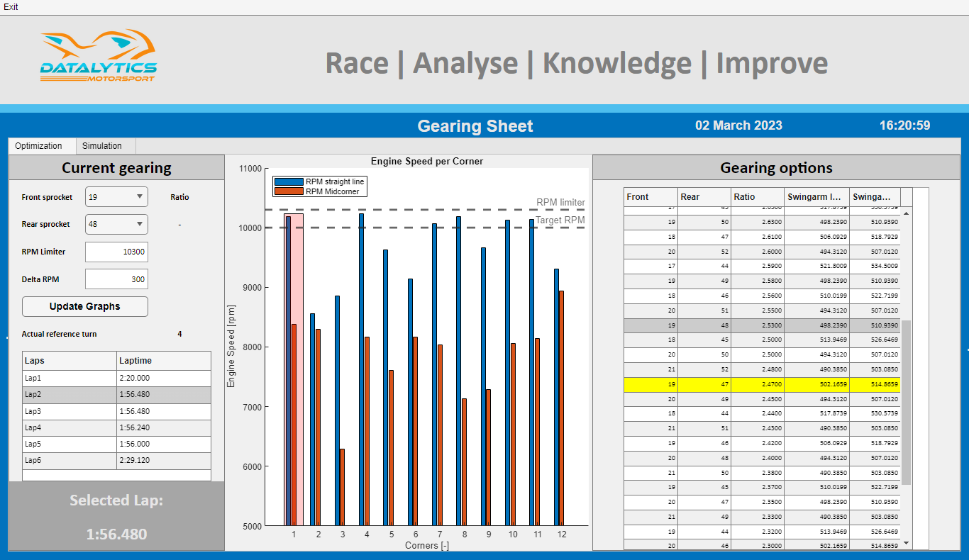Select Lap5 with laptime 1:56.000
This screenshot has height=560, width=969.
(x=70, y=444)
